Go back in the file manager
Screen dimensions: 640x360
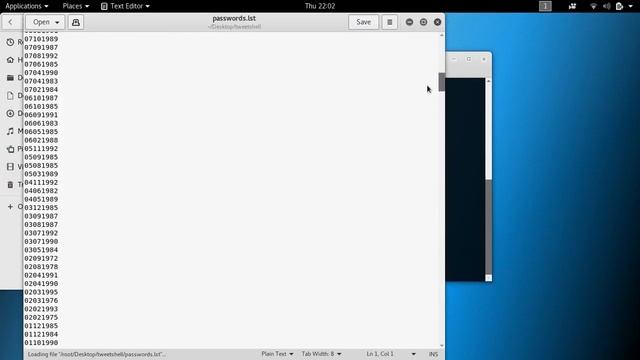(11, 22)
